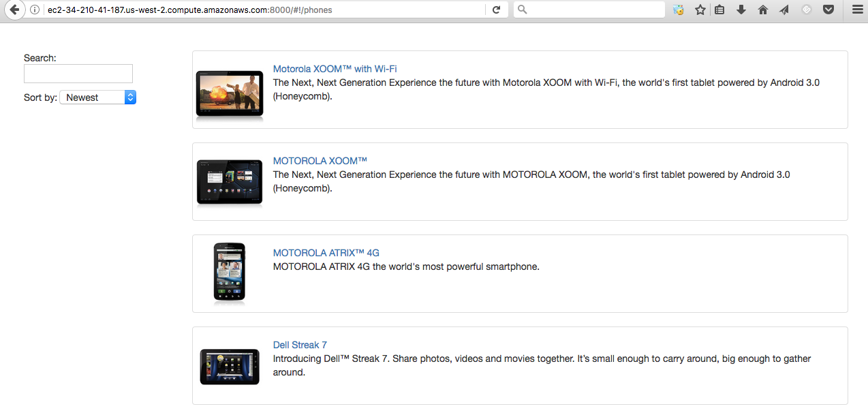This screenshot has width=868, height=411.
Task: Reload the page with the refresh icon
Action: [x=497, y=10]
